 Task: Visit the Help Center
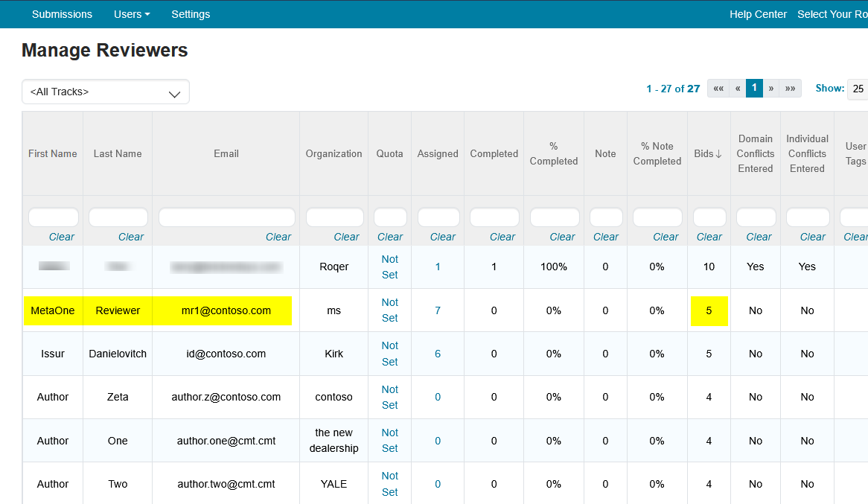(x=758, y=13)
